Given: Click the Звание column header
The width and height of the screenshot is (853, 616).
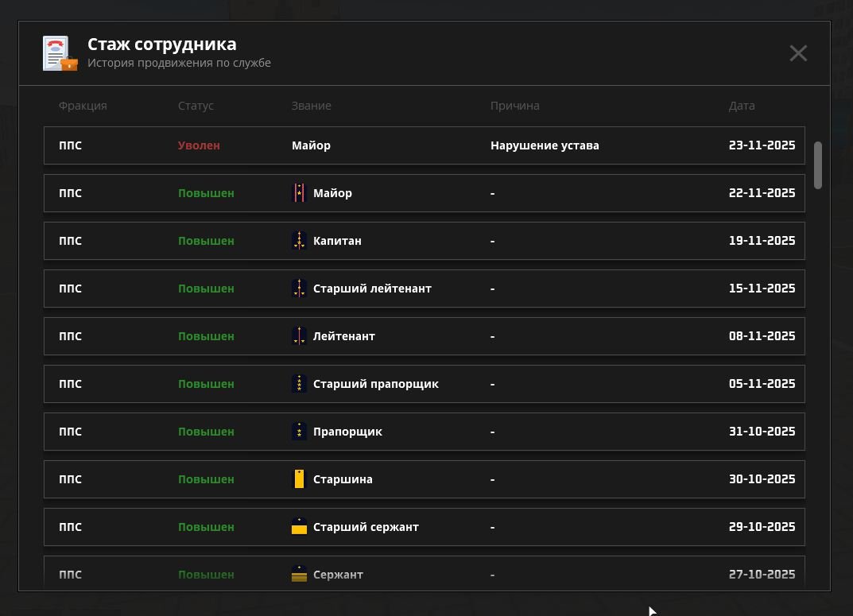Looking at the screenshot, I should (x=311, y=106).
